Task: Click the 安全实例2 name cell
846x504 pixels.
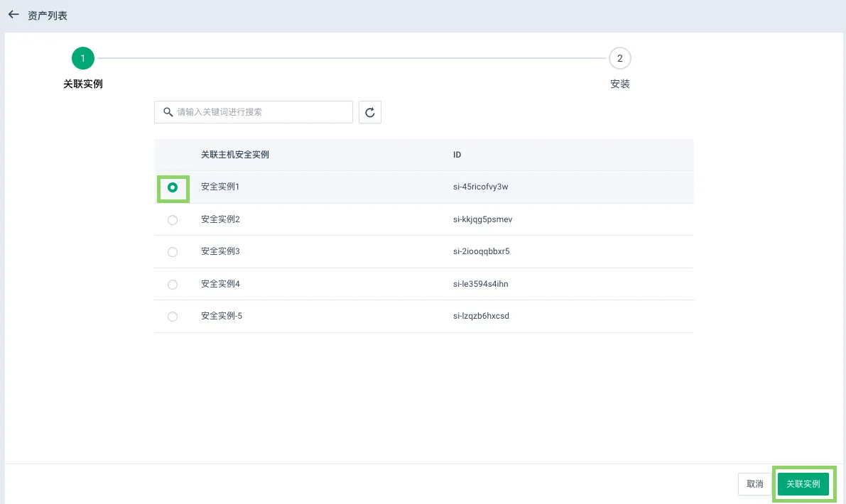Action: tap(220, 219)
